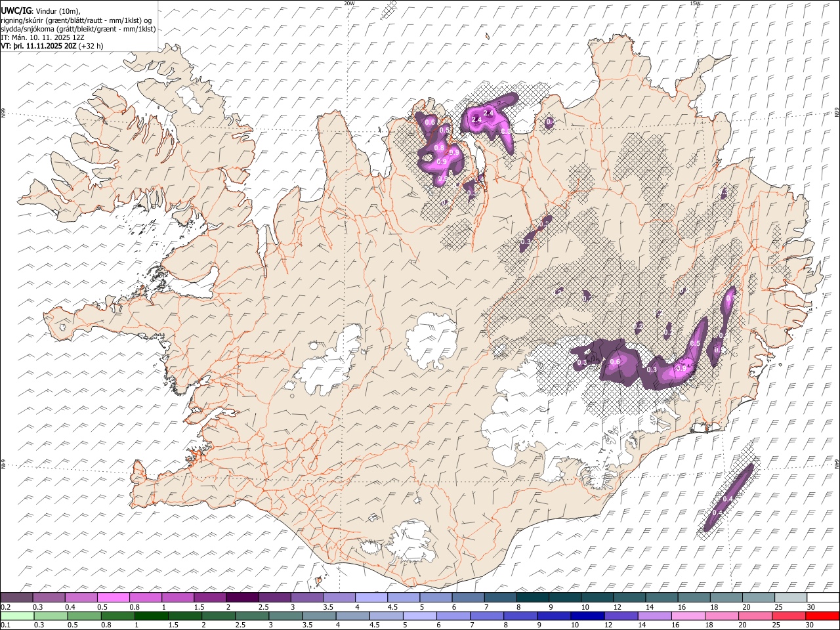Click the 'VT: þri. 11.11.2025 20Z (+32 h)' line
Image resolution: width=840 pixels, height=630 pixels.
52,46
